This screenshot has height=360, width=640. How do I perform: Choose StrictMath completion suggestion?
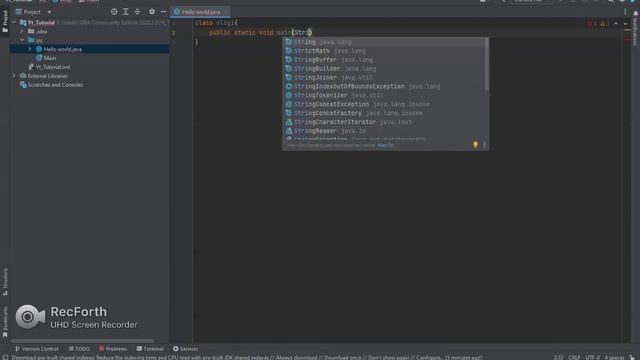(x=384, y=51)
